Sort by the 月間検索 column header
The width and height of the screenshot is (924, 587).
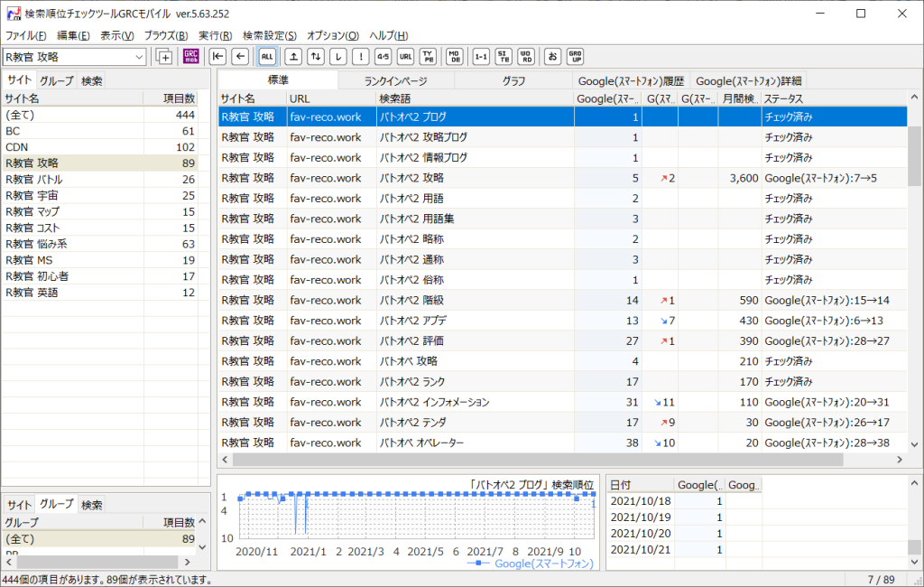coord(739,98)
